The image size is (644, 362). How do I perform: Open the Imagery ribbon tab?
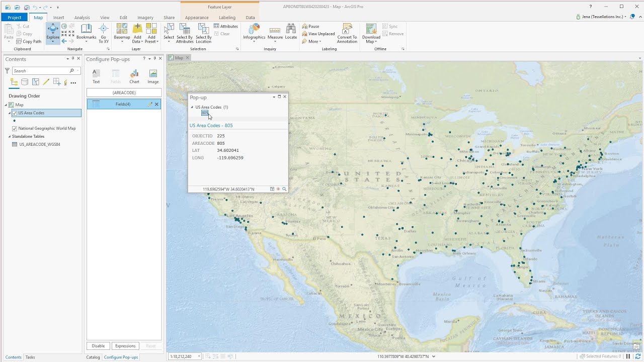coord(145,18)
